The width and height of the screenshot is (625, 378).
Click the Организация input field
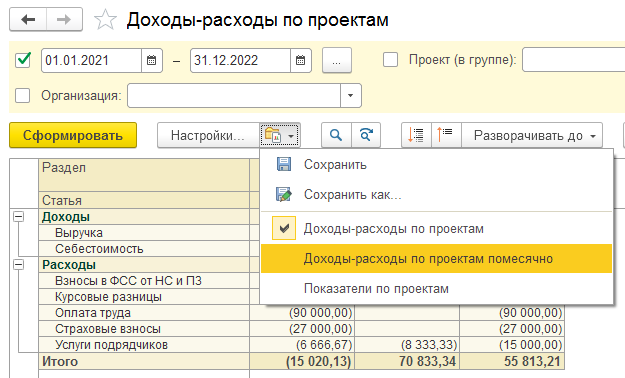pyautogui.click(x=234, y=95)
